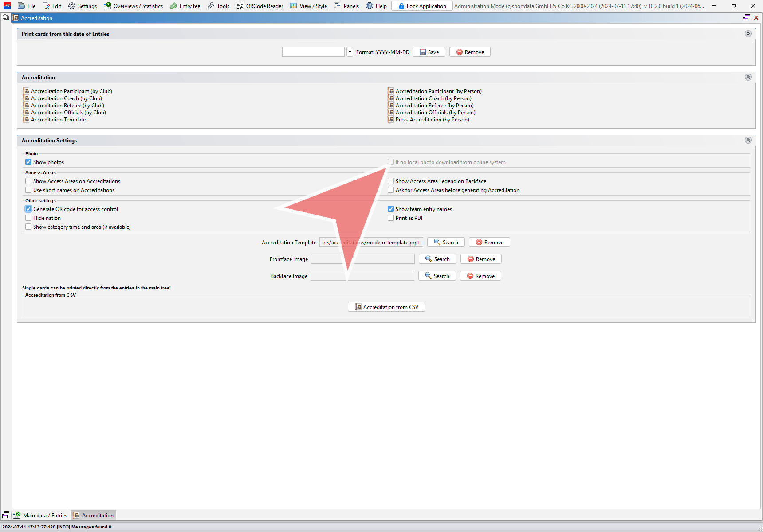Open Accreditation Referee (by Person) report
Viewport: 763px width, 532px height.
434,106
